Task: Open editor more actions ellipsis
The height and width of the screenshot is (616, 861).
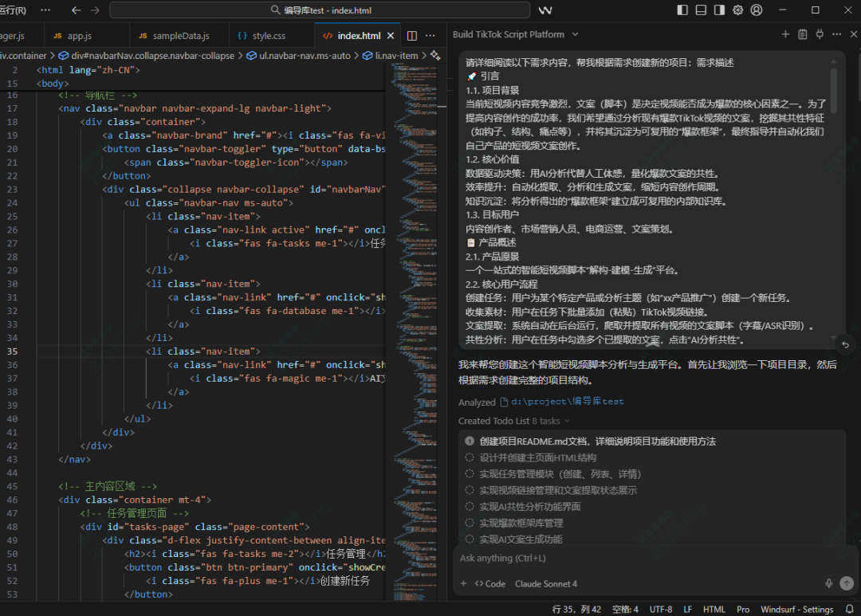Action: click(x=430, y=36)
